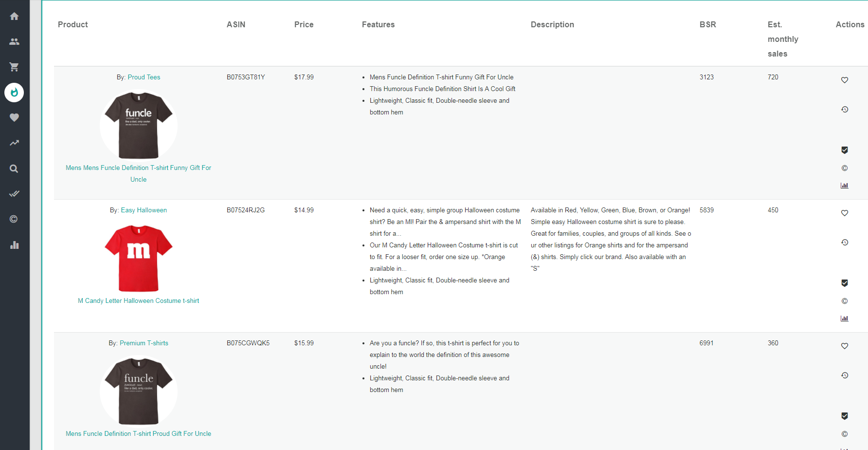Open the Premium T-shirts brand link
868x450 pixels.
pyautogui.click(x=144, y=343)
